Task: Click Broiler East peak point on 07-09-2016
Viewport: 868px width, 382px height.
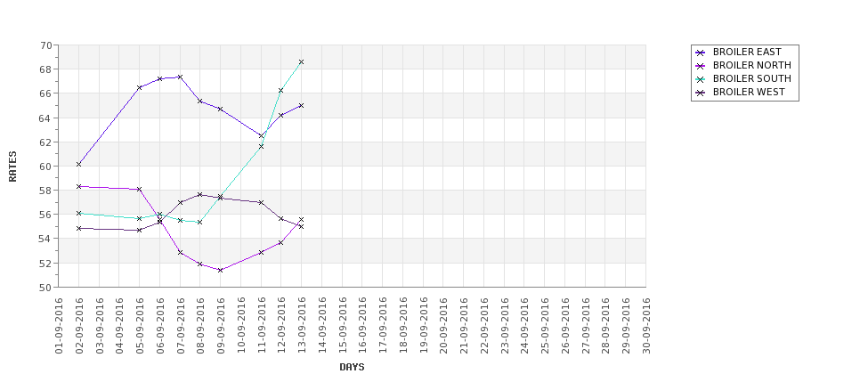Action: [x=180, y=77]
